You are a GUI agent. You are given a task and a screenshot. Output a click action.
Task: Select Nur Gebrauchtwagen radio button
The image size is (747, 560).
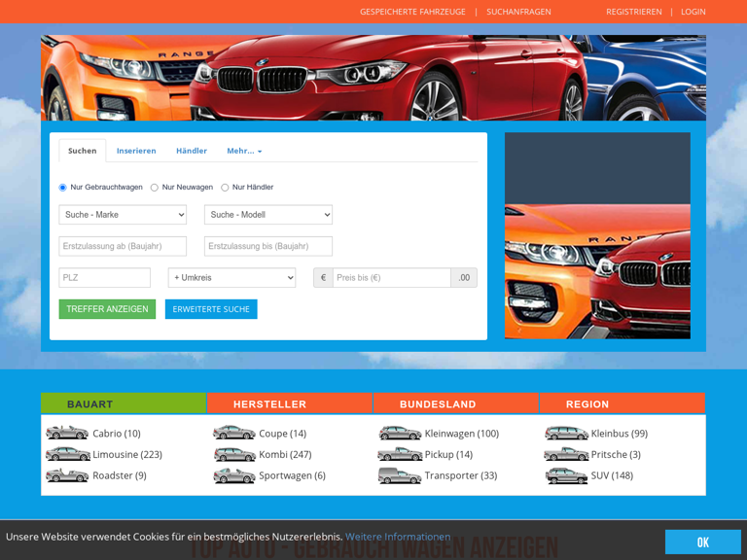pyautogui.click(x=62, y=188)
